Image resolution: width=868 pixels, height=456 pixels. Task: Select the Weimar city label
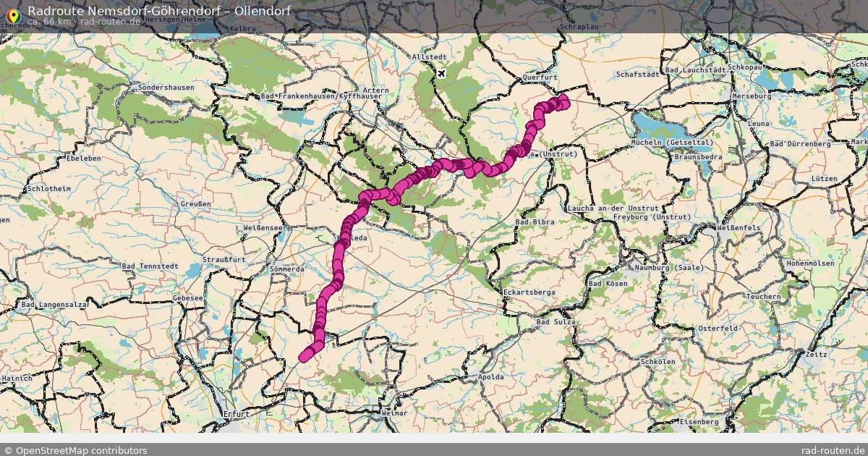pos(394,413)
